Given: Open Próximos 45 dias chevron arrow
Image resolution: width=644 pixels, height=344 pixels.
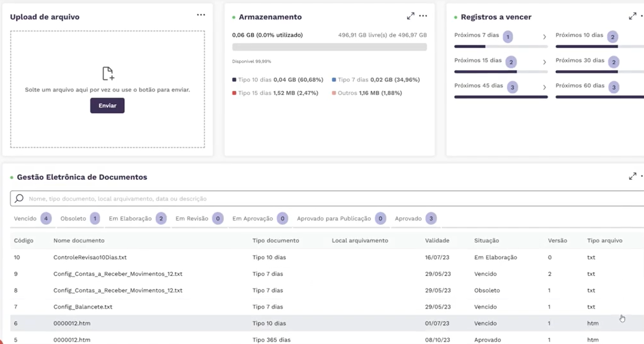Looking at the screenshot, I should [544, 88].
